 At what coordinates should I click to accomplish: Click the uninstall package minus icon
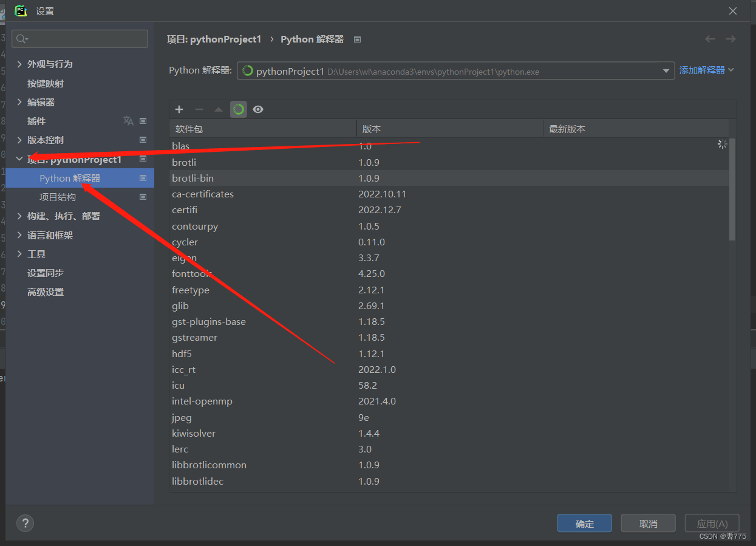(199, 109)
